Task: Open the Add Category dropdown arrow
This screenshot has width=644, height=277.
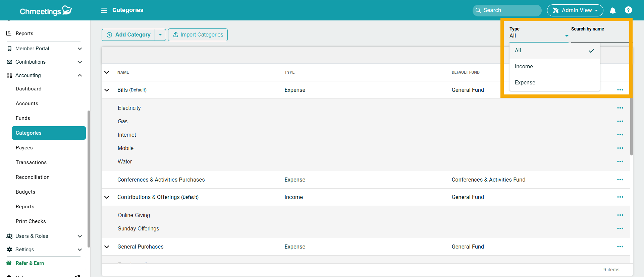Action: coord(160,35)
